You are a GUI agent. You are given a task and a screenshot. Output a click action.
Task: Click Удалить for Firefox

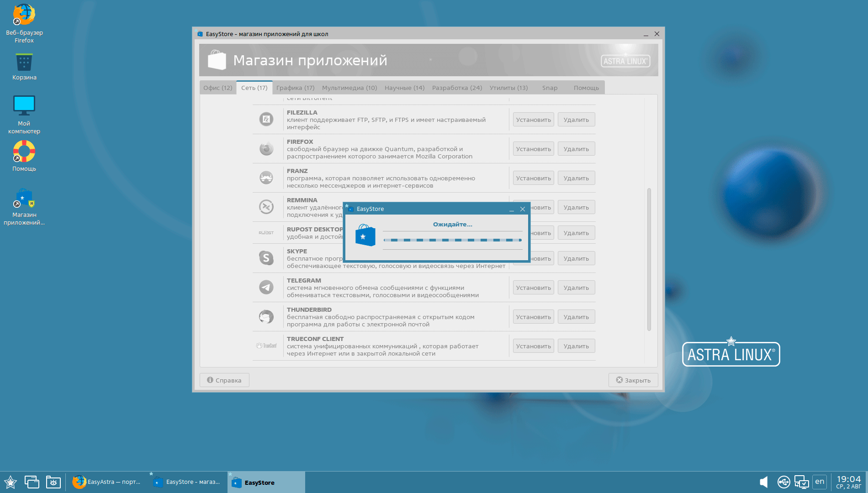577,149
